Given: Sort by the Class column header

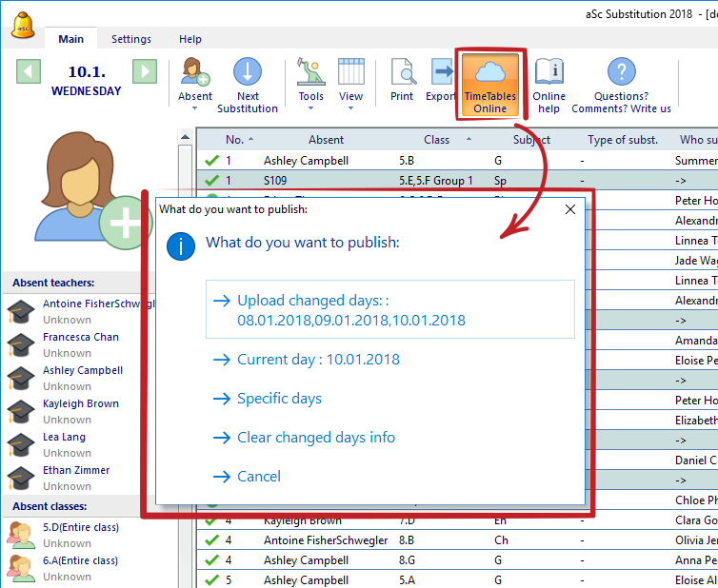Looking at the screenshot, I should tap(436, 140).
